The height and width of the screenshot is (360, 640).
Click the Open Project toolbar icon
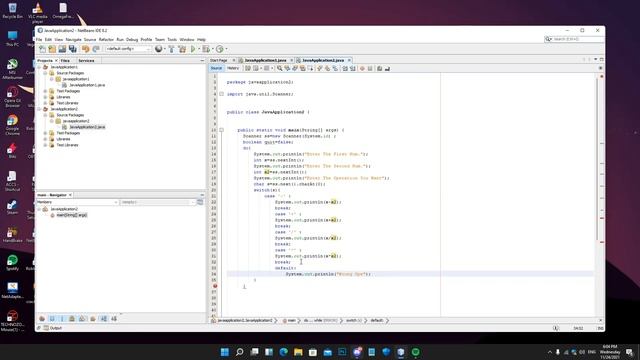pyautogui.click(x=62, y=49)
